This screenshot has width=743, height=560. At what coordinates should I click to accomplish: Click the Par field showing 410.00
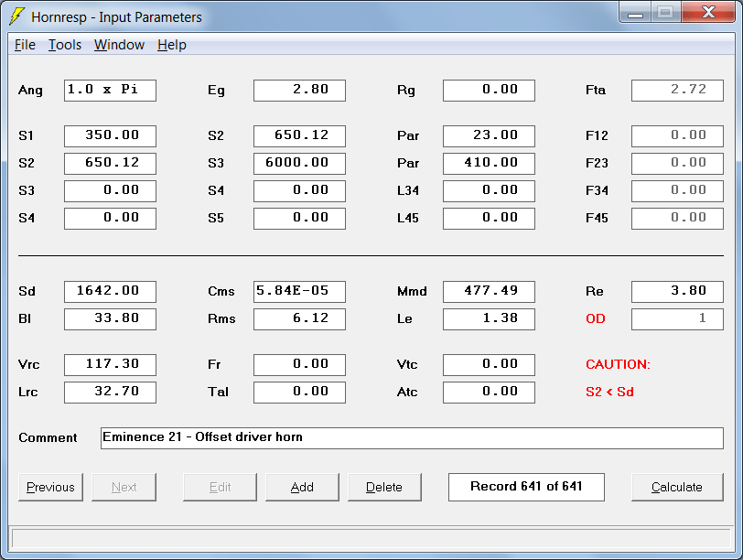click(x=489, y=164)
